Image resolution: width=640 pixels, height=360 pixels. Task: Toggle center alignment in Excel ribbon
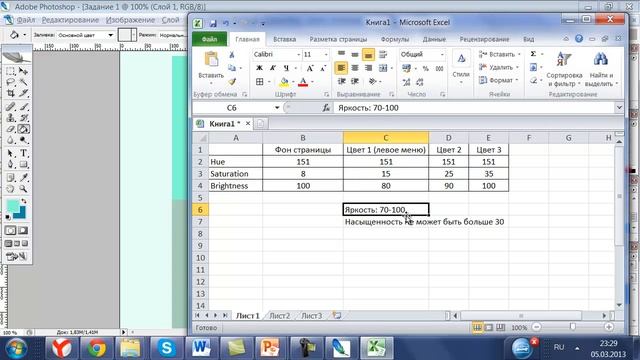355,68
